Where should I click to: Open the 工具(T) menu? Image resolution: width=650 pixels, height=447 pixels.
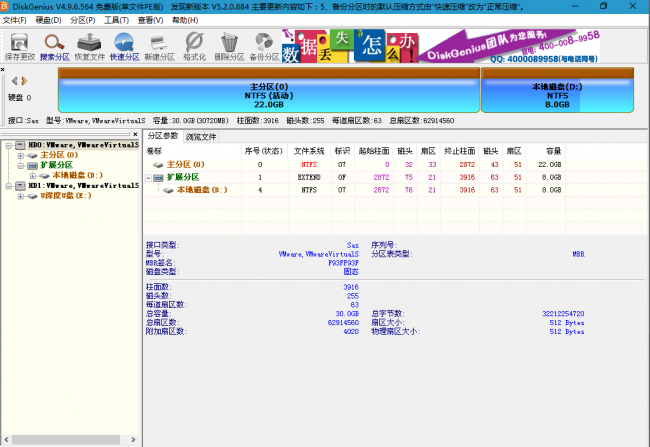[116, 20]
